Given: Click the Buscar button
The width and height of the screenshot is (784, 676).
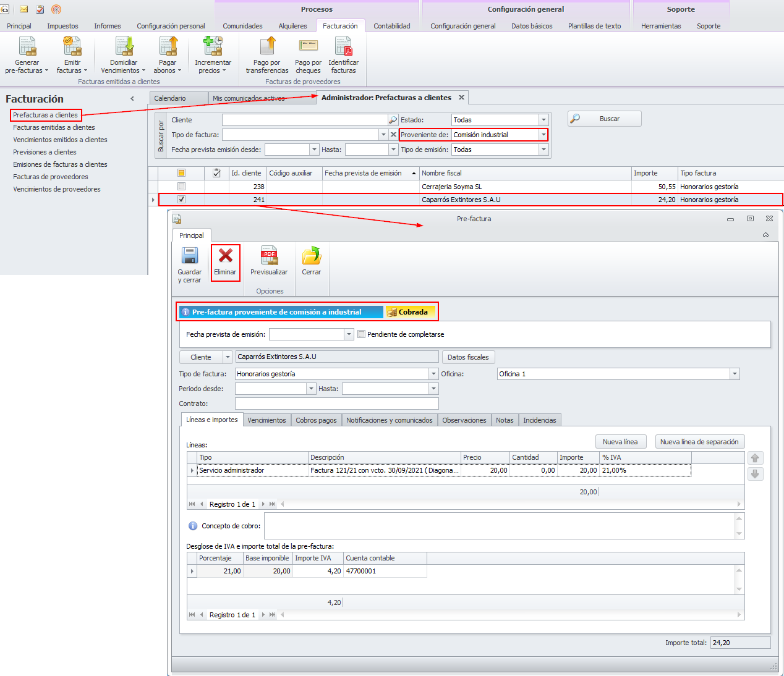Looking at the screenshot, I should pyautogui.click(x=604, y=119).
